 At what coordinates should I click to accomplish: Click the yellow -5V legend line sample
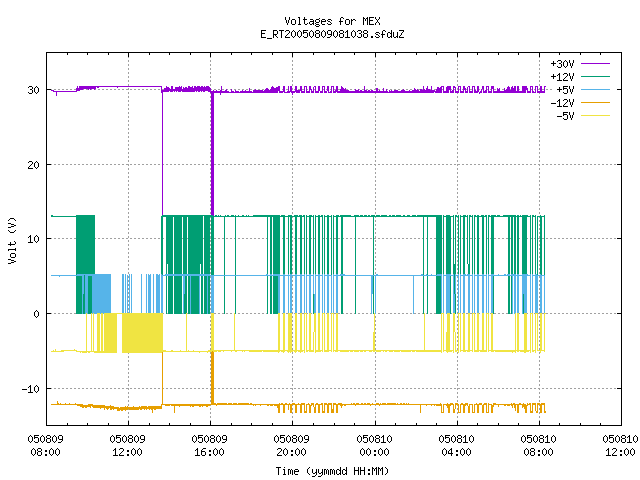click(595, 116)
